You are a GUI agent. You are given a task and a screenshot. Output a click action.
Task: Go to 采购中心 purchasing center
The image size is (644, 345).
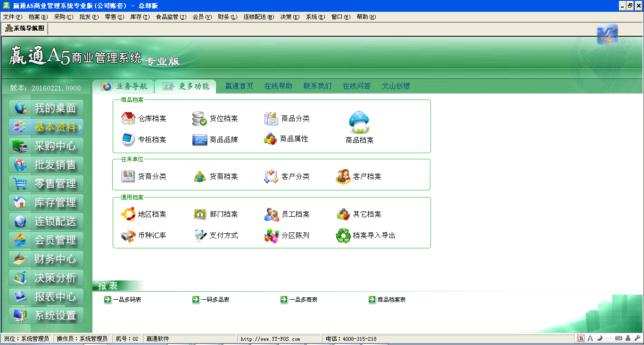(x=46, y=146)
